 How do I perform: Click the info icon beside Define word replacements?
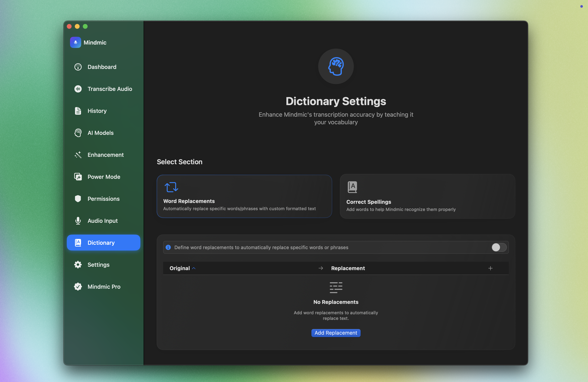(x=168, y=247)
